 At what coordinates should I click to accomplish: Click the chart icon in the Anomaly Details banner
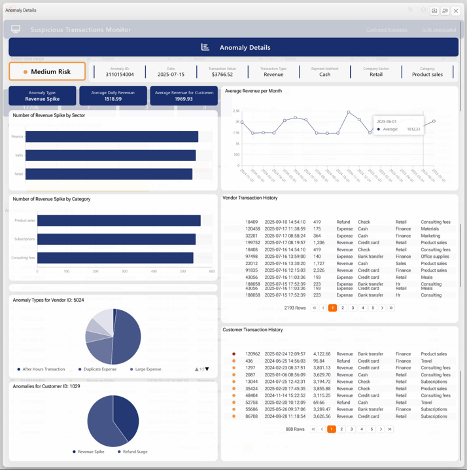pyautogui.click(x=205, y=47)
